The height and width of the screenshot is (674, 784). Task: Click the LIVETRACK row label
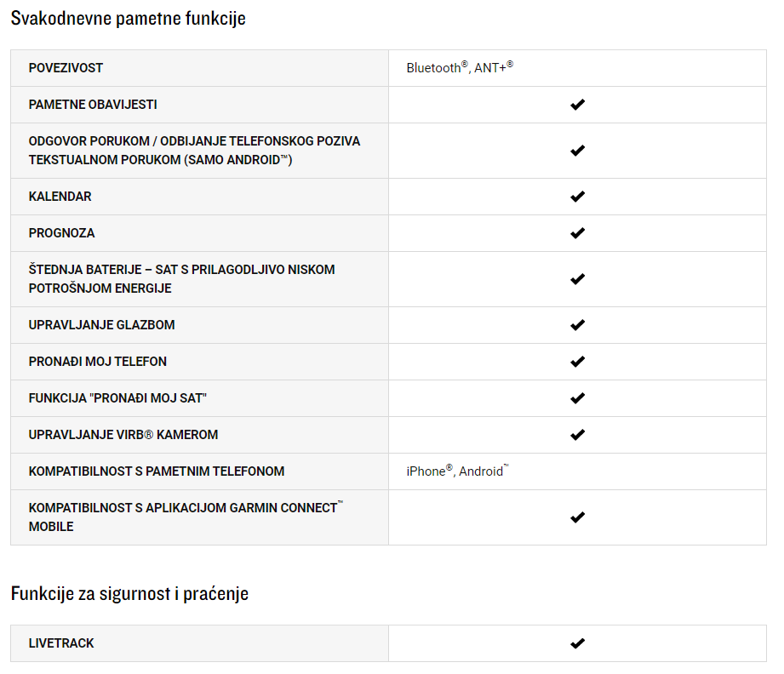click(x=61, y=643)
